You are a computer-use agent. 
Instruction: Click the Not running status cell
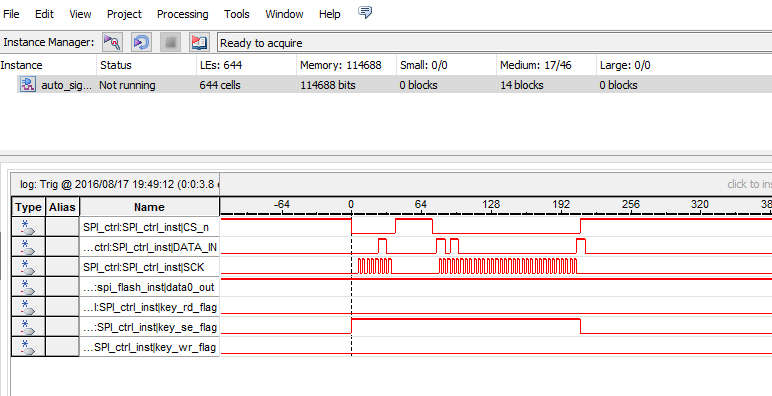(x=127, y=85)
